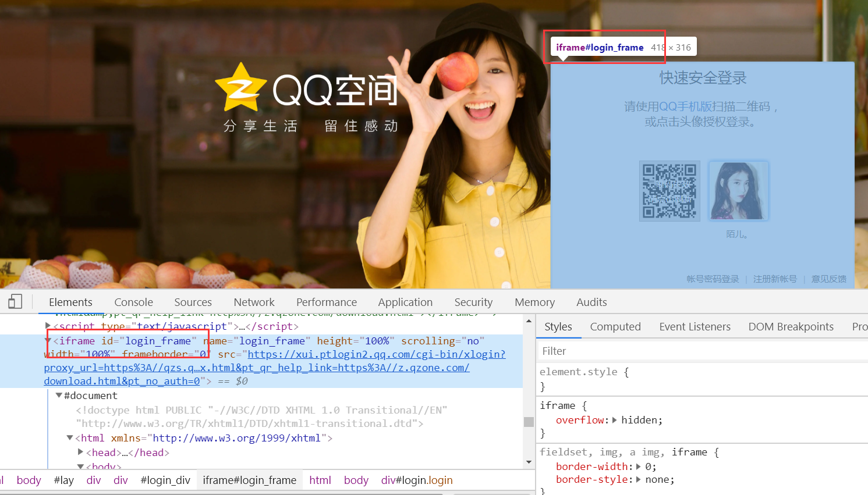
Task: Click the none value of border-style
Action: [657, 480]
